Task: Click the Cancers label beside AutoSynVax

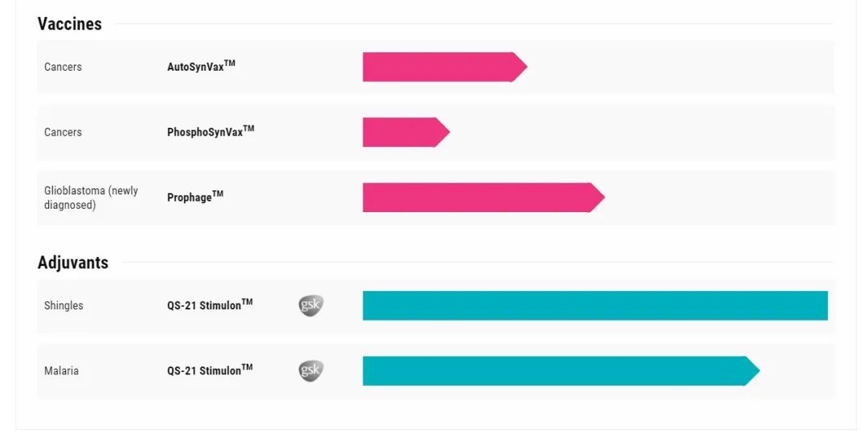Action: pyautogui.click(x=63, y=67)
